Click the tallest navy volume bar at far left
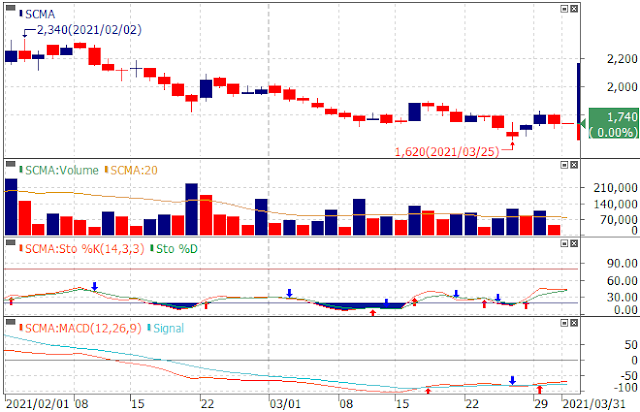This screenshot has width=640, height=412. 11,207
